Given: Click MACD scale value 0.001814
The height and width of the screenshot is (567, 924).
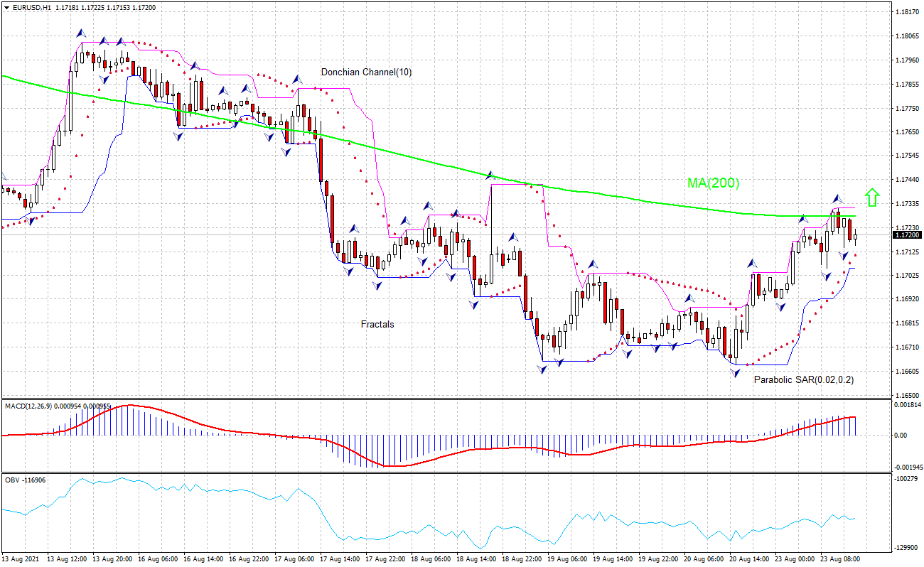Looking at the screenshot, I should pos(907,404).
